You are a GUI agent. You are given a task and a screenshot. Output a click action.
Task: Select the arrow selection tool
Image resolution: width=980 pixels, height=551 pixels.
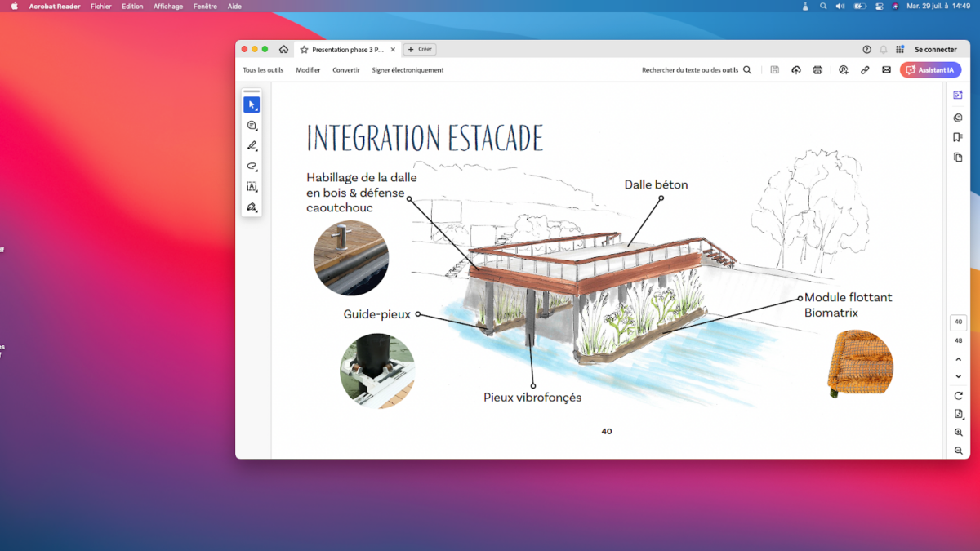pos(252,105)
